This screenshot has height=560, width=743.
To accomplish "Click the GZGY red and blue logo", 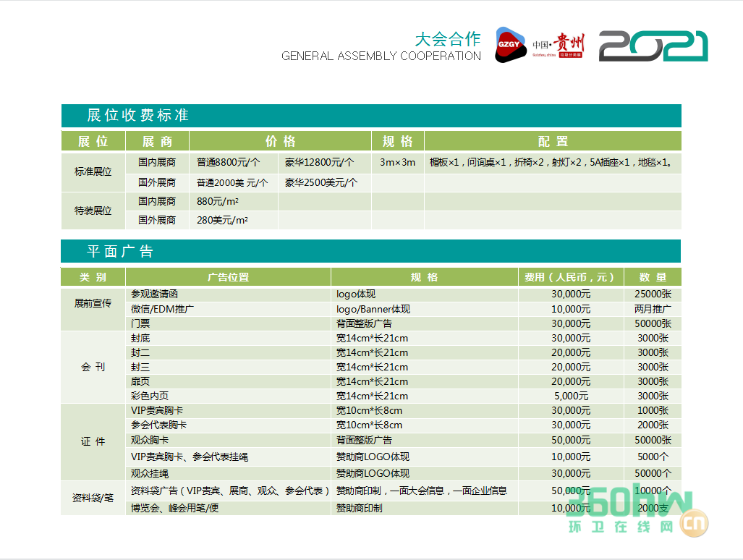I will tap(511, 45).
